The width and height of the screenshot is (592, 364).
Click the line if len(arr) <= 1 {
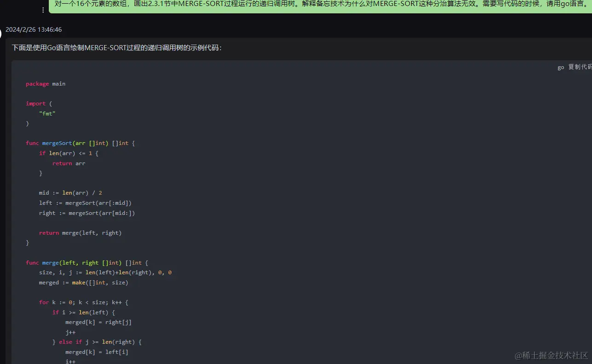click(69, 153)
